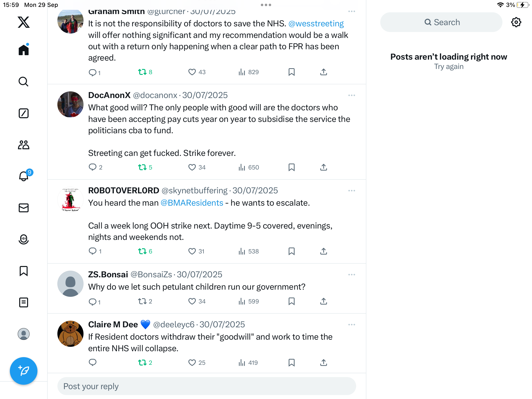Viewport: 532px width, 399px height.
Task: Open more options on ZS.Bonsai's post
Action: 351,275
